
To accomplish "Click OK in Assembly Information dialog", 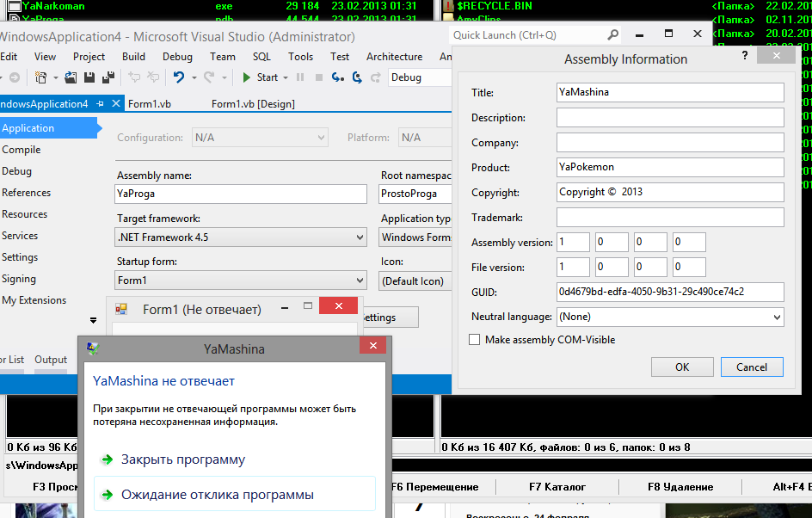I will click(x=682, y=367).
